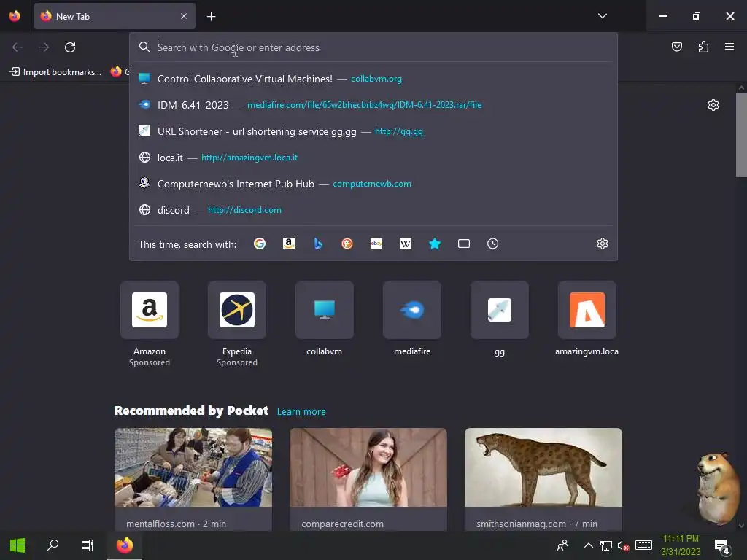Reload the current page
The width and height of the screenshot is (747, 560).
(70, 47)
